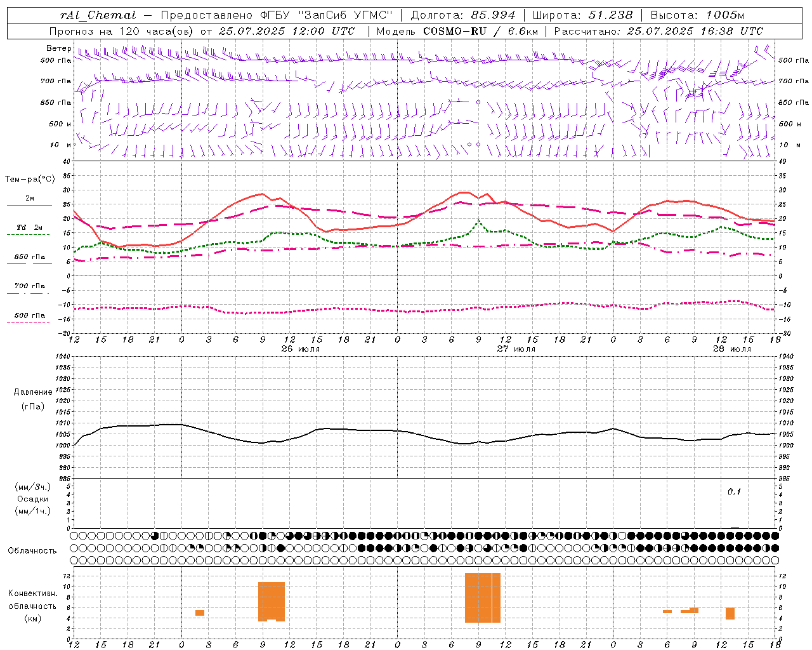This screenshot has height=650, width=812.
Task: Click the Тем-ра(°C) axis title
Action: point(30,180)
